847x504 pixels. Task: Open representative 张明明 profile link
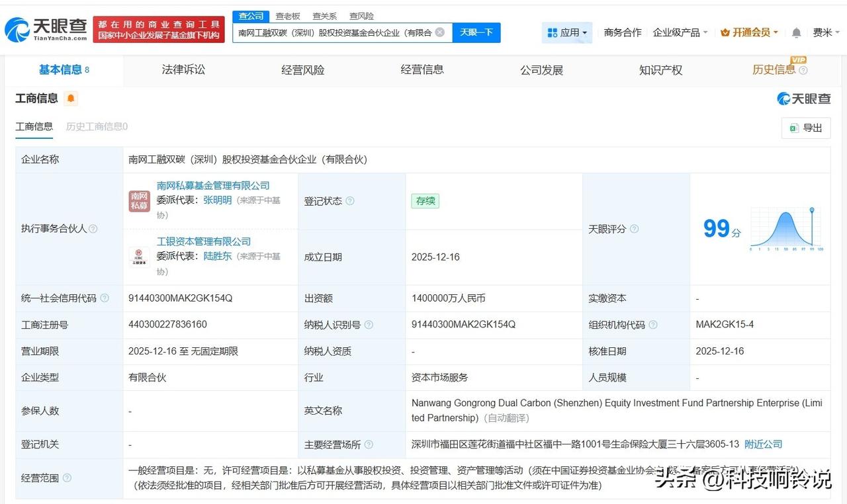click(218, 200)
